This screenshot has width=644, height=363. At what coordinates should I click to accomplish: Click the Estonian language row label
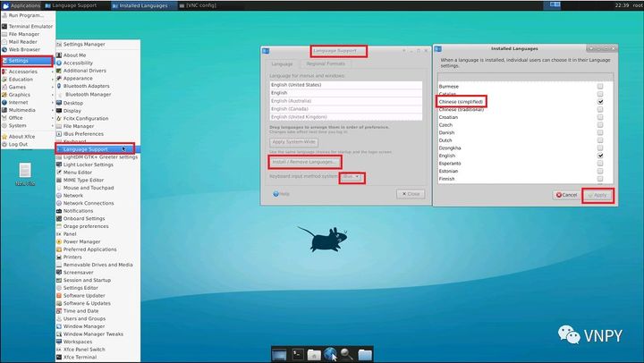(448, 171)
